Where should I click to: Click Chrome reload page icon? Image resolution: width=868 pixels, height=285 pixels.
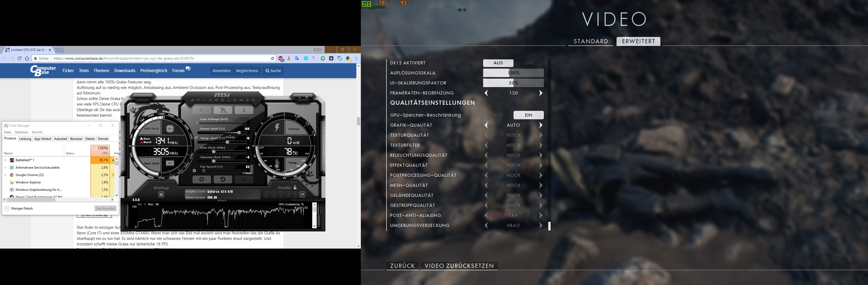click(x=19, y=59)
